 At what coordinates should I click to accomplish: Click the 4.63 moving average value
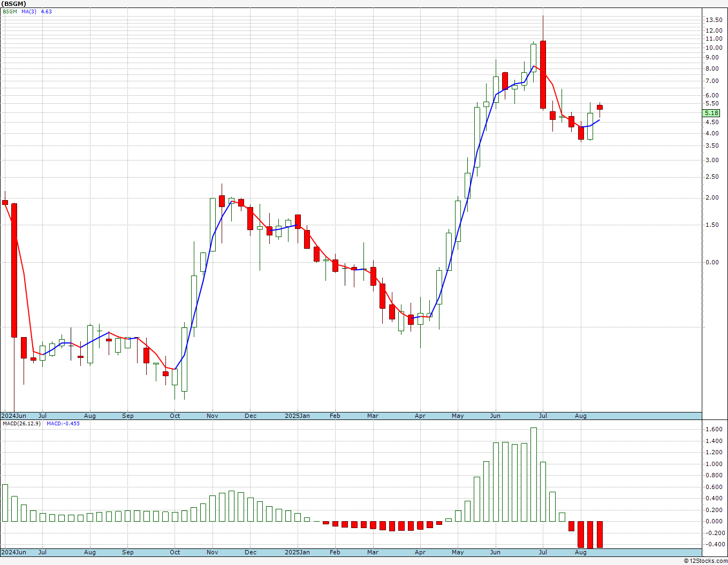pyautogui.click(x=47, y=12)
